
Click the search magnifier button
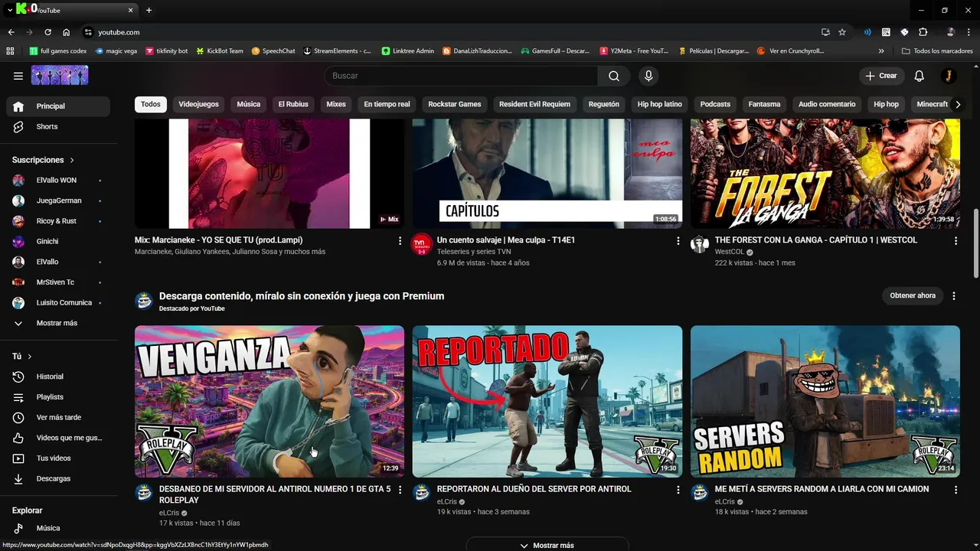pos(614,76)
